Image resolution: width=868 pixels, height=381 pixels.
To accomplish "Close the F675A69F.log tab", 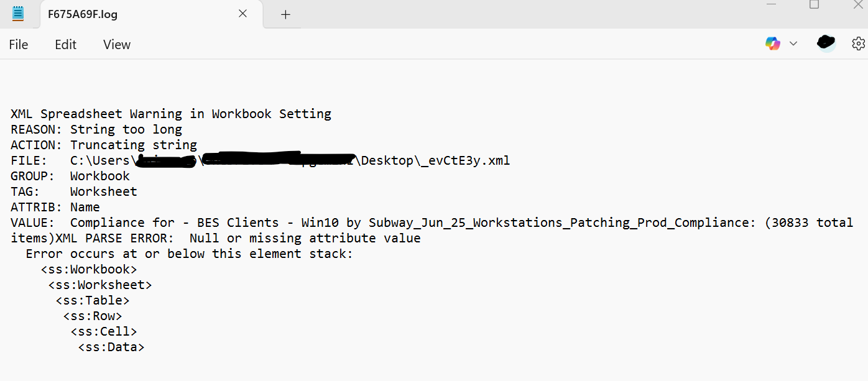I will (x=243, y=14).
